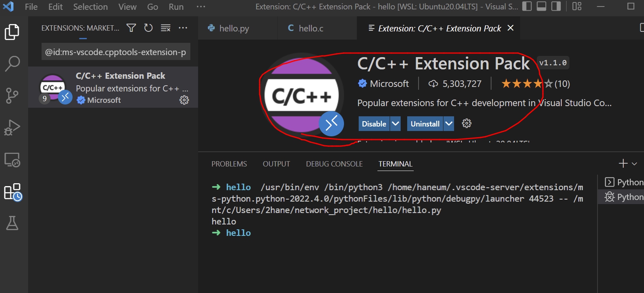644x293 pixels.
Task: Switch to hello.py editor tab
Action: pyautogui.click(x=238, y=28)
